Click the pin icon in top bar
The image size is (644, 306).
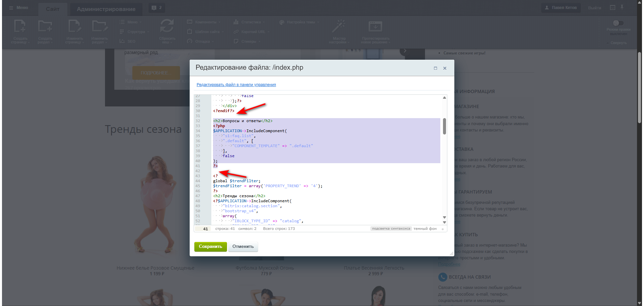pos(622,7)
